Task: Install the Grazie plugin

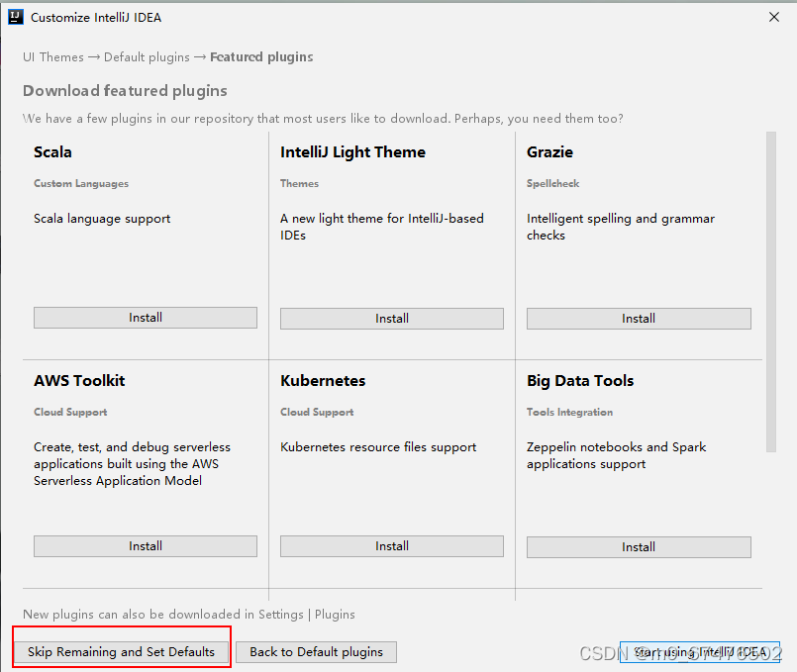Action: point(639,319)
